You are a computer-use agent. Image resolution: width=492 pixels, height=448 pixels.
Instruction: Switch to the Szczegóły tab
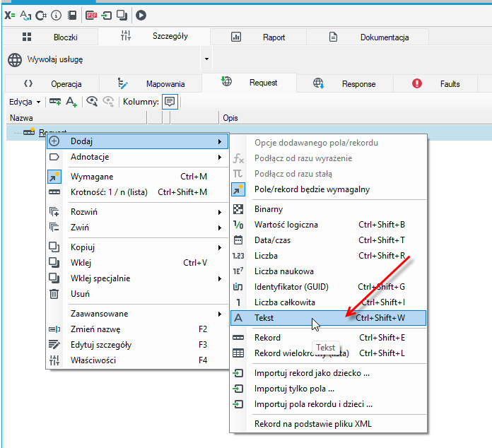pyautogui.click(x=154, y=36)
